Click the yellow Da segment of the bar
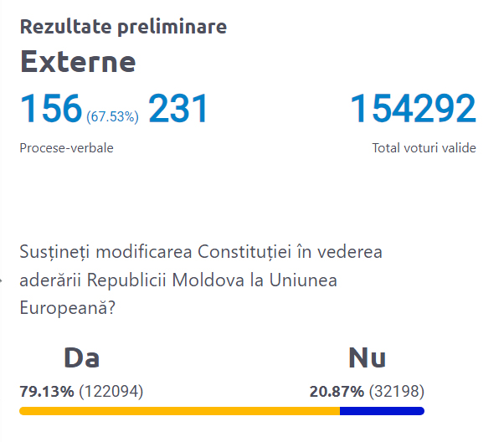Screen dimensions: 504x442 (x=179, y=411)
